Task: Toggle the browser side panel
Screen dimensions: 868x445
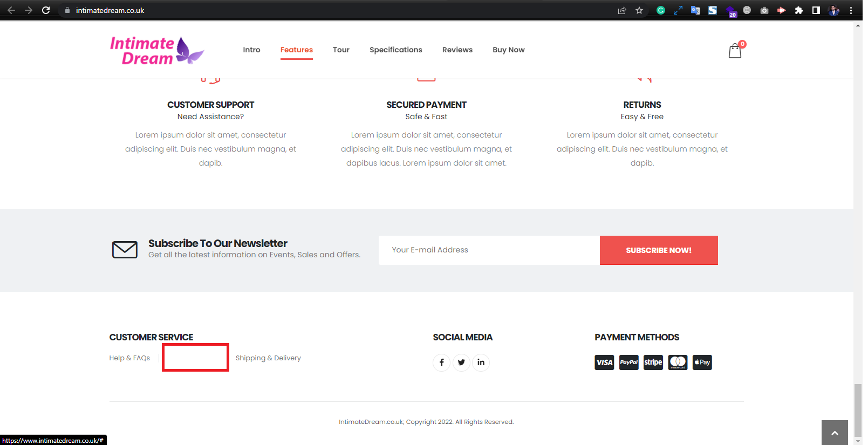Action: [816, 10]
